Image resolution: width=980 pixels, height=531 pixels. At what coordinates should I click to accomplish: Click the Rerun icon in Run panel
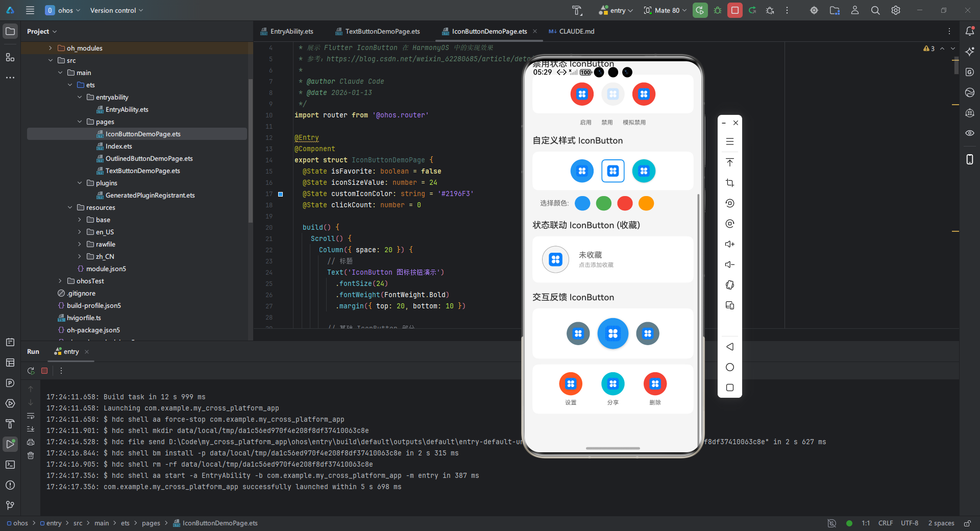[31, 371]
